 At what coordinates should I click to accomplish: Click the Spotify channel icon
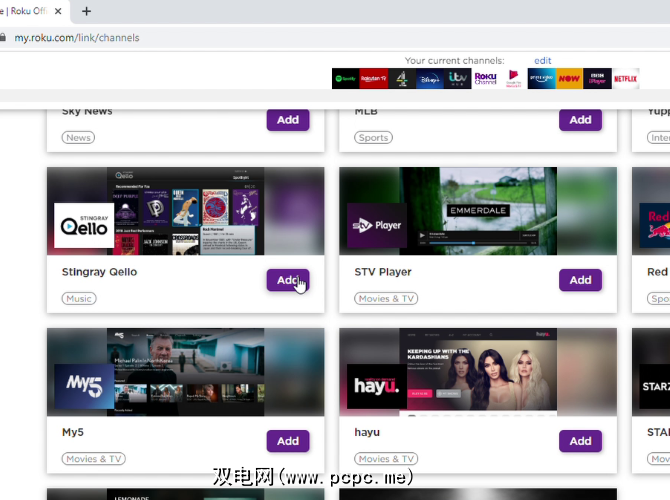346,78
